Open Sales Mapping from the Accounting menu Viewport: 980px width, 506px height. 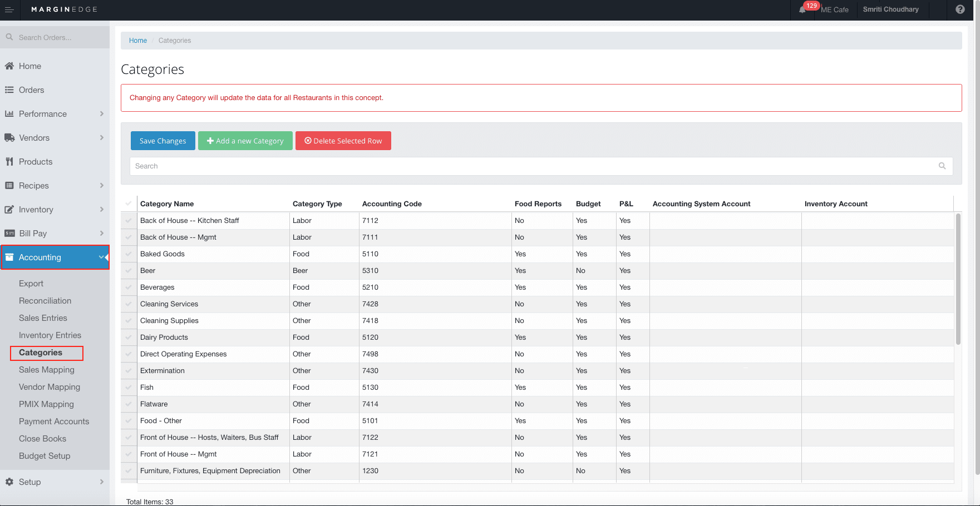tap(47, 369)
